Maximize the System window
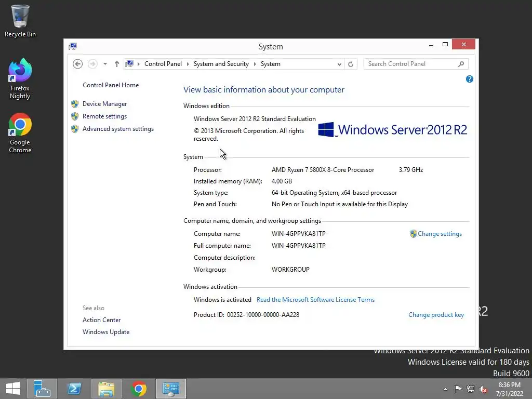 (x=445, y=45)
